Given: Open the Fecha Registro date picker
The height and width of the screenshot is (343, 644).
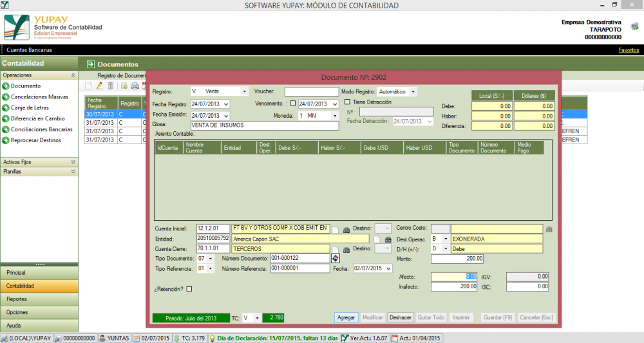Looking at the screenshot, I should [x=226, y=104].
